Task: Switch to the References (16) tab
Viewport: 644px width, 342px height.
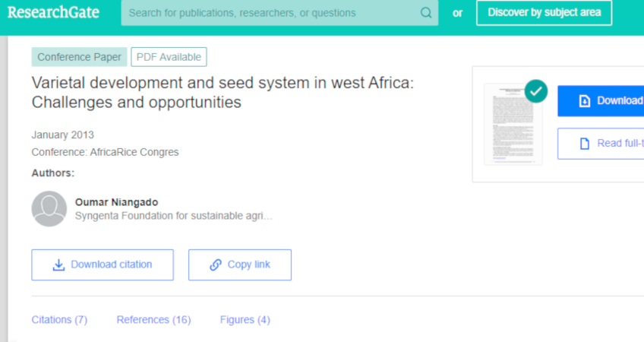Action: [153, 320]
